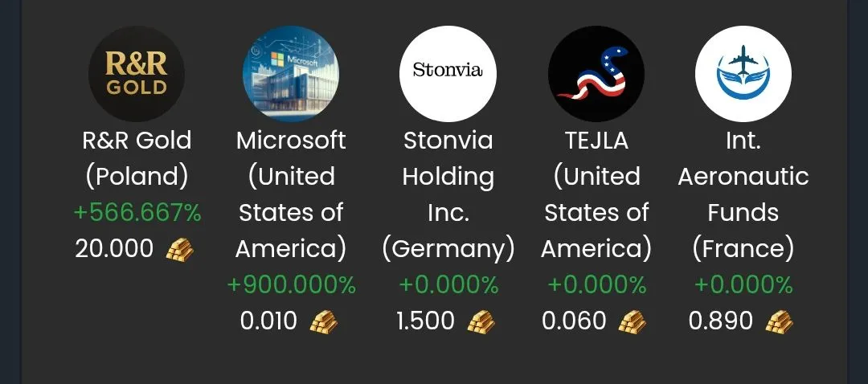Viewport: 868px width, 384px height.
Task: Select the TEJLA snake flag logo
Action: [596, 74]
